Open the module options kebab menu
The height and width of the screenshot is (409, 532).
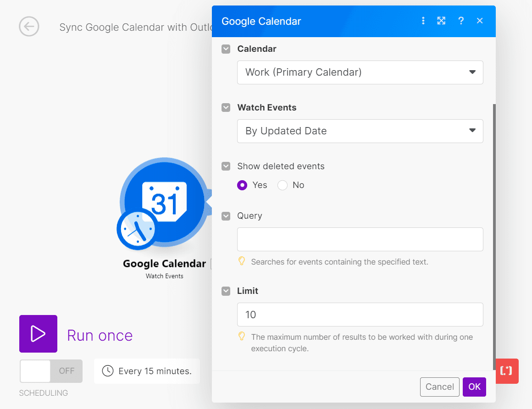pyautogui.click(x=423, y=21)
